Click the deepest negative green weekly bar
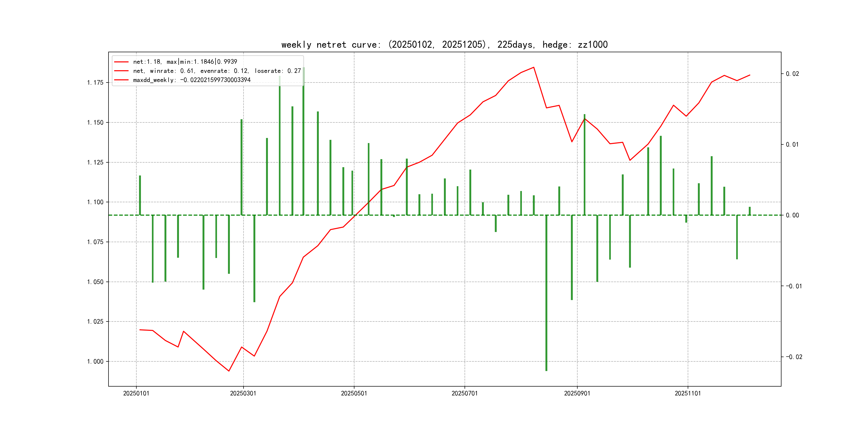Screen dimensions: 868x434 coord(546,293)
